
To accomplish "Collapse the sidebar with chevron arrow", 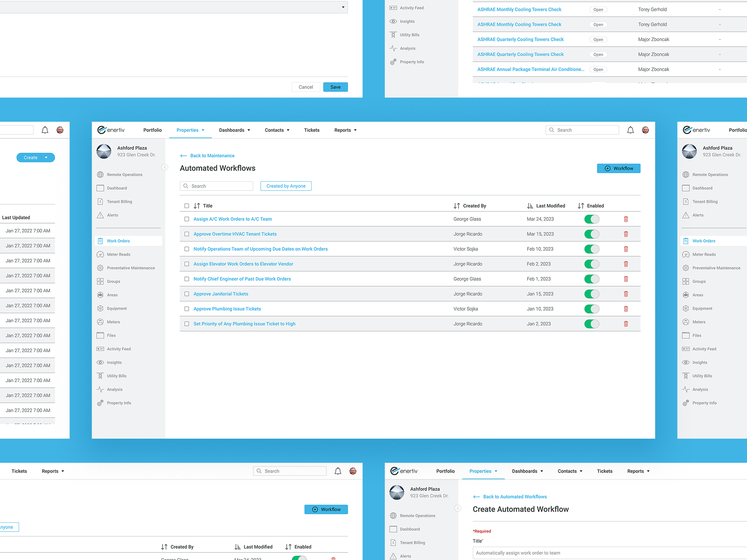I will point(165,167).
